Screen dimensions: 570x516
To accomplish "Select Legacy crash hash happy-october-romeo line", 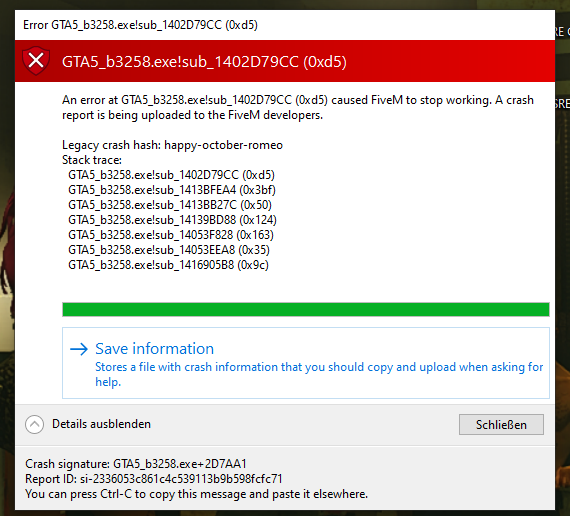I will tap(172, 145).
